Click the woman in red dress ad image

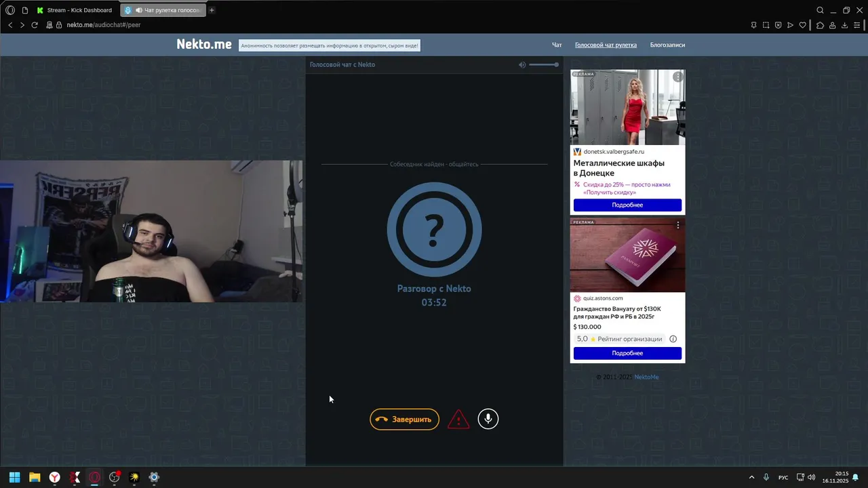(x=627, y=107)
